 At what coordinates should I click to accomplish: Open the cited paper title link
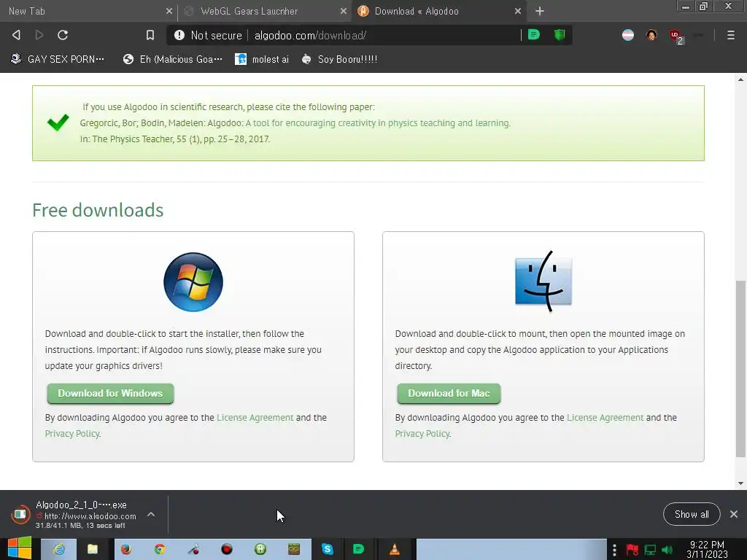(x=378, y=122)
